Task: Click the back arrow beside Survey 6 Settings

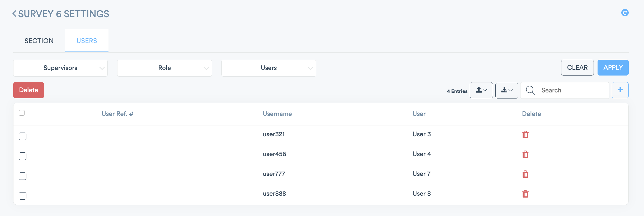Action: tap(15, 14)
